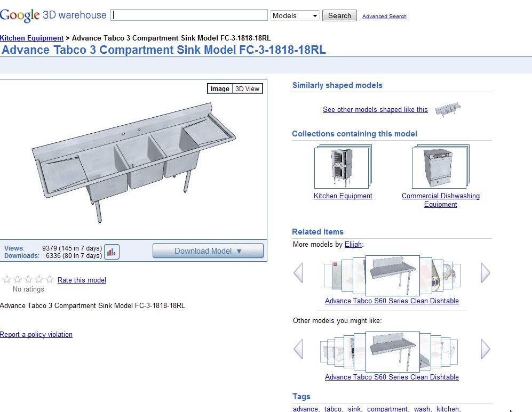Click the 'compartment' tag
The image size is (532, 412).
387,409
